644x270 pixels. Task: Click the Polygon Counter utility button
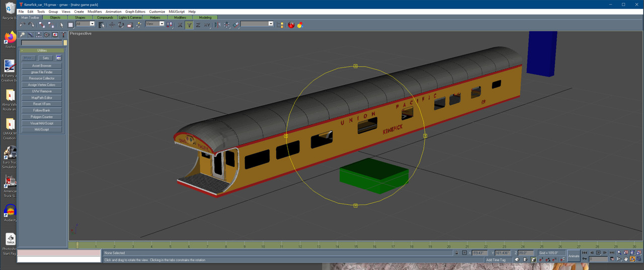click(x=42, y=117)
